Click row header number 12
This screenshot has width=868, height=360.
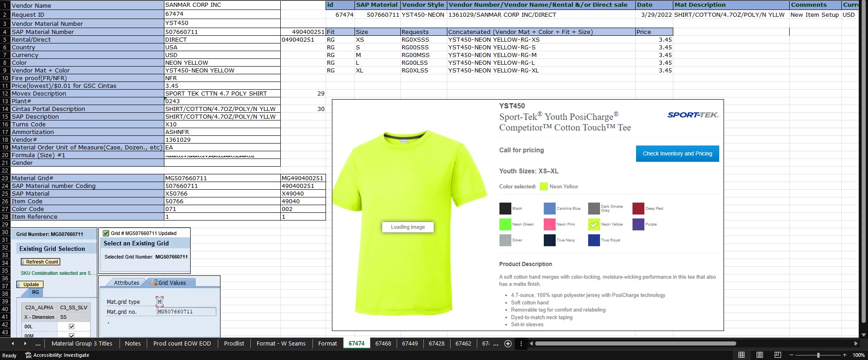tap(5, 94)
